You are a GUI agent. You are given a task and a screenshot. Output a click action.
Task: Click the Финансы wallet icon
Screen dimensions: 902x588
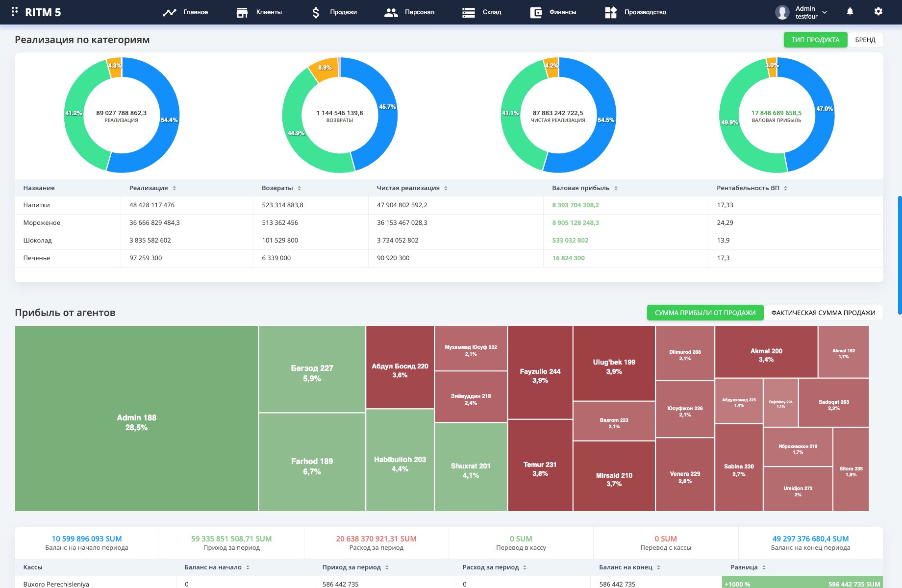tap(536, 12)
